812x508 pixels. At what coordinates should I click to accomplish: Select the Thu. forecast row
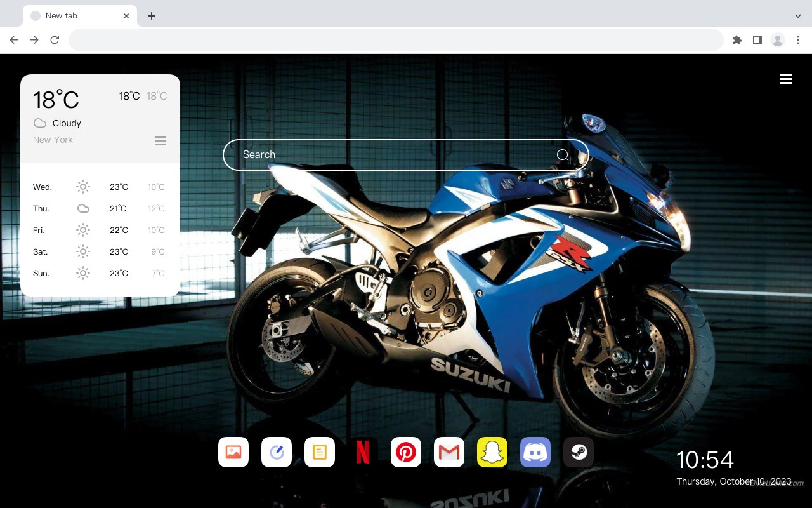point(99,208)
